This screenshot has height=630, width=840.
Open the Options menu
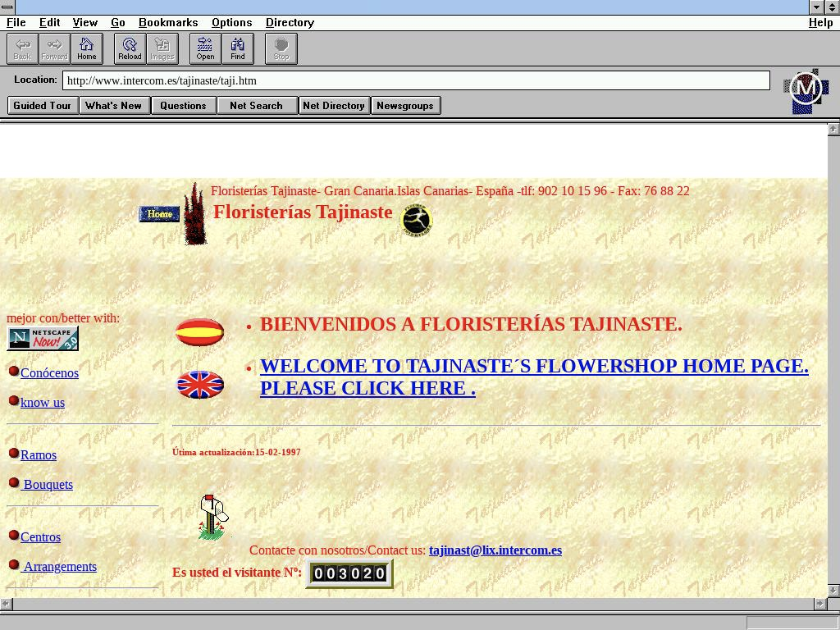click(x=231, y=22)
